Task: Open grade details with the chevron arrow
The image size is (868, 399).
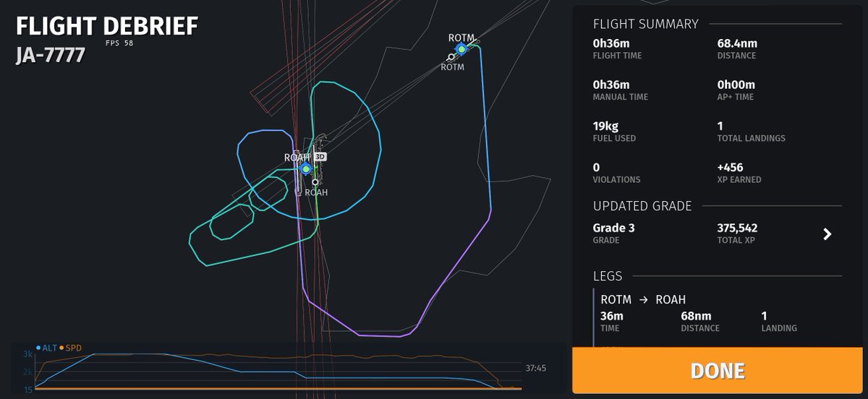Action: tap(827, 234)
